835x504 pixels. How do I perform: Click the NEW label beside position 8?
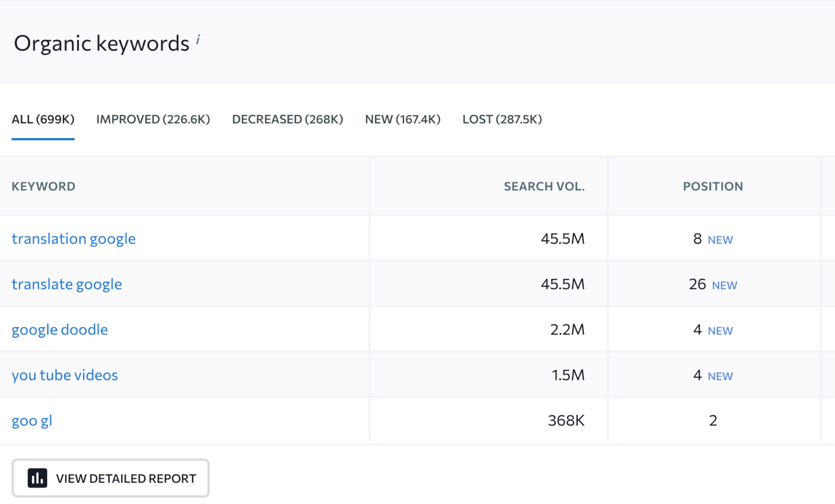point(720,239)
